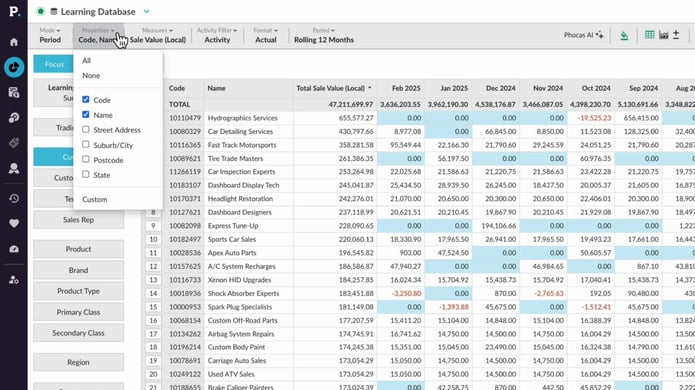Image resolution: width=695 pixels, height=390 pixels.
Task: Click Tire Trade Masters name
Action: pos(235,158)
